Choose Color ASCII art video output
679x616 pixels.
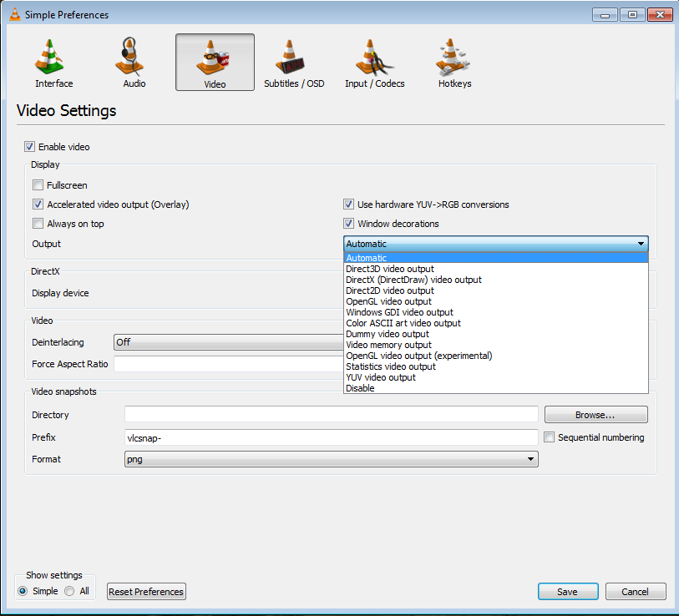click(496, 323)
